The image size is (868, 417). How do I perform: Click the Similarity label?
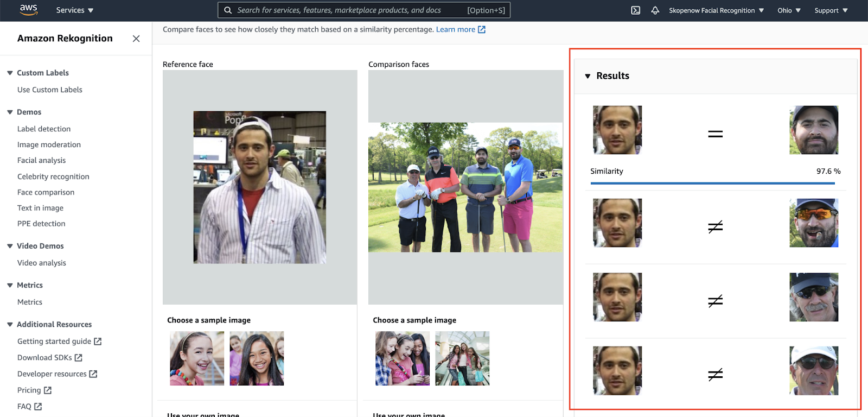point(607,171)
